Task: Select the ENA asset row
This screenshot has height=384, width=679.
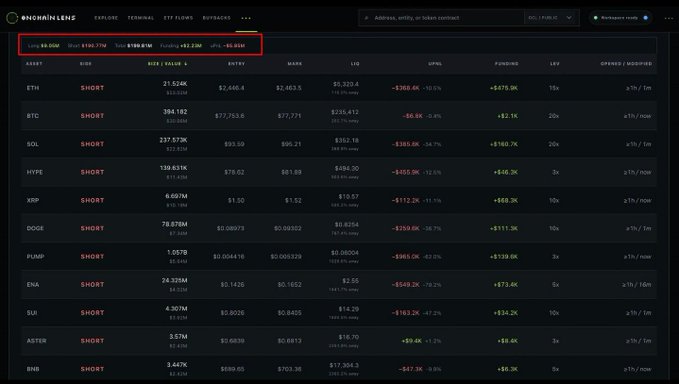Action: pyautogui.click(x=339, y=285)
